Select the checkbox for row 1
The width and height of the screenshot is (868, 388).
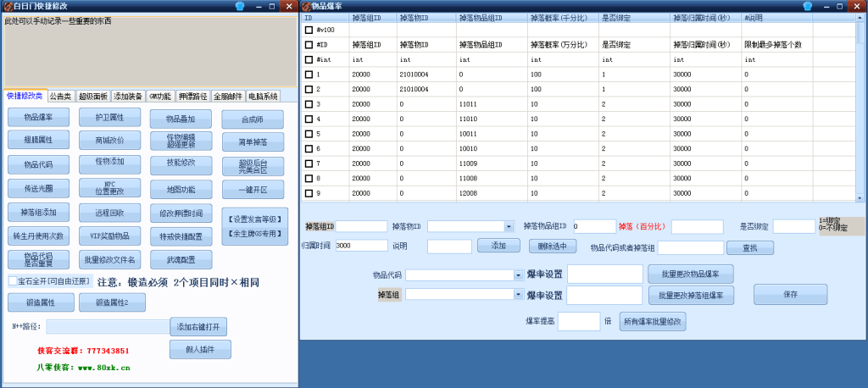click(309, 75)
